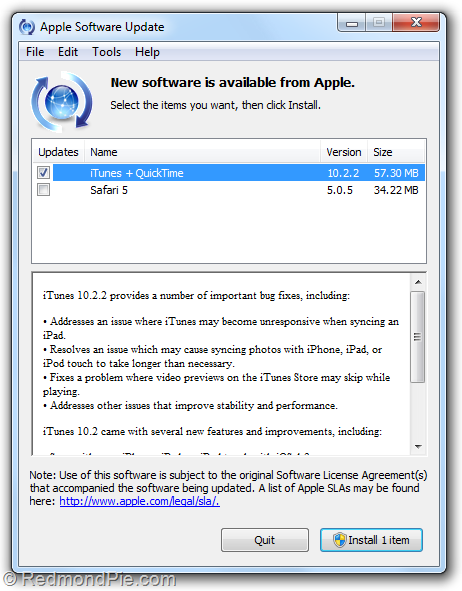Click the large Software Update globe icon
The height and width of the screenshot is (591, 462).
[x=62, y=101]
